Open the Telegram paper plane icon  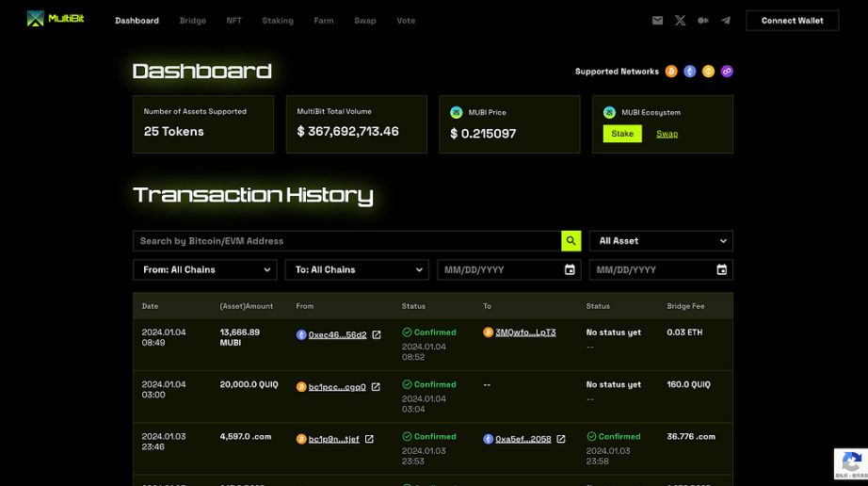(x=726, y=21)
